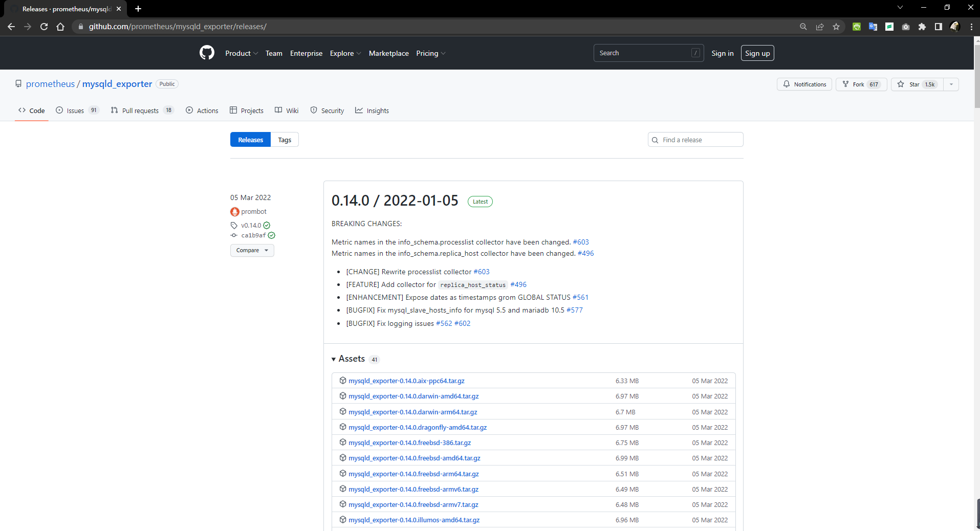Open the Pricing menu dropdown

click(430, 53)
